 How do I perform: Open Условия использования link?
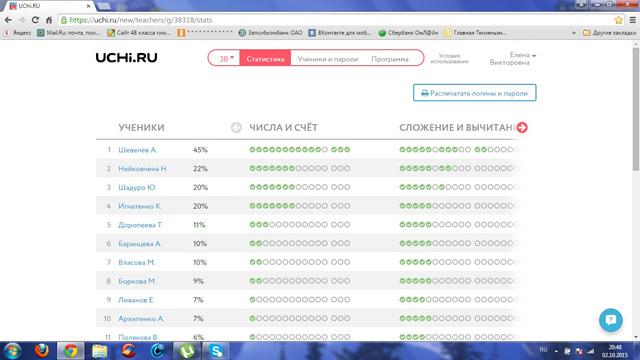(449, 58)
